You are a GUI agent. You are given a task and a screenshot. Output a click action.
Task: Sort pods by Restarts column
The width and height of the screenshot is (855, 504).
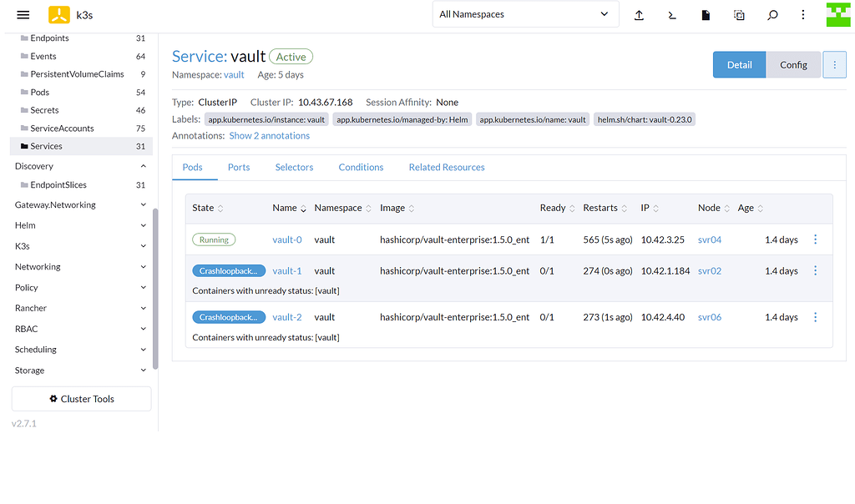tap(605, 208)
